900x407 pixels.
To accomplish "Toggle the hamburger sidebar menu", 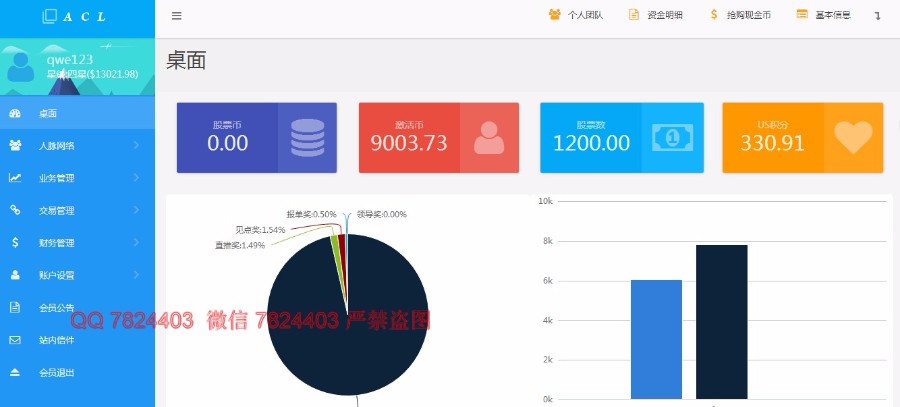I will pyautogui.click(x=176, y=16).
